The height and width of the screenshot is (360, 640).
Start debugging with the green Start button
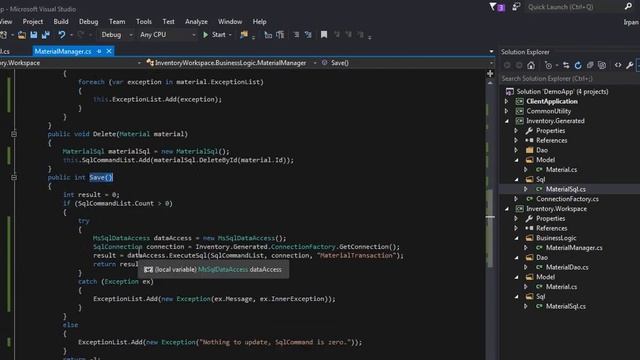tap(215, 35)
